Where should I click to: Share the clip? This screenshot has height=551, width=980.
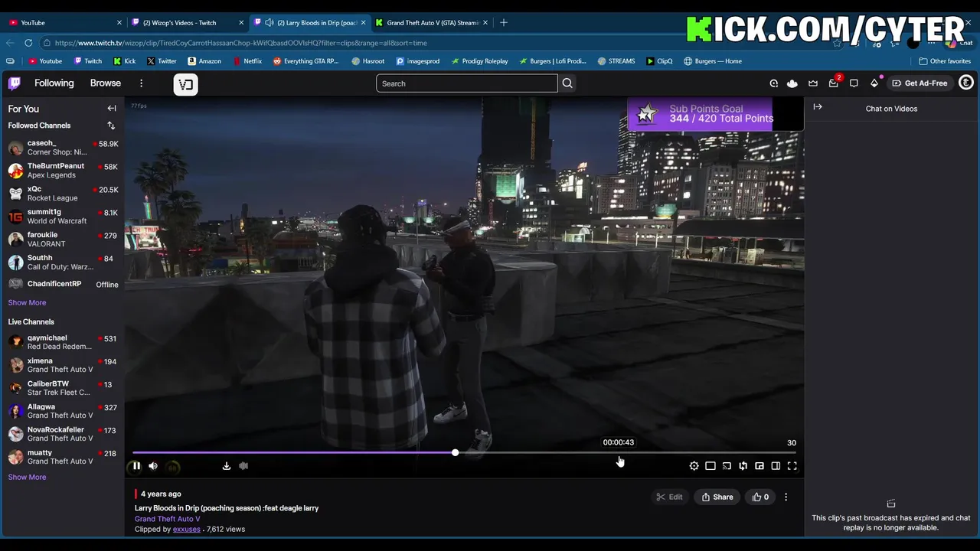717,497
